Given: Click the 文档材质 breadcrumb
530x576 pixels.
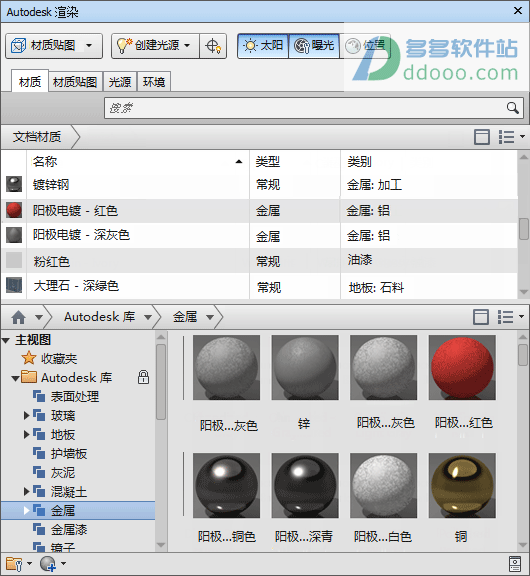Looking at the screenshot, I should pos(37,137).
